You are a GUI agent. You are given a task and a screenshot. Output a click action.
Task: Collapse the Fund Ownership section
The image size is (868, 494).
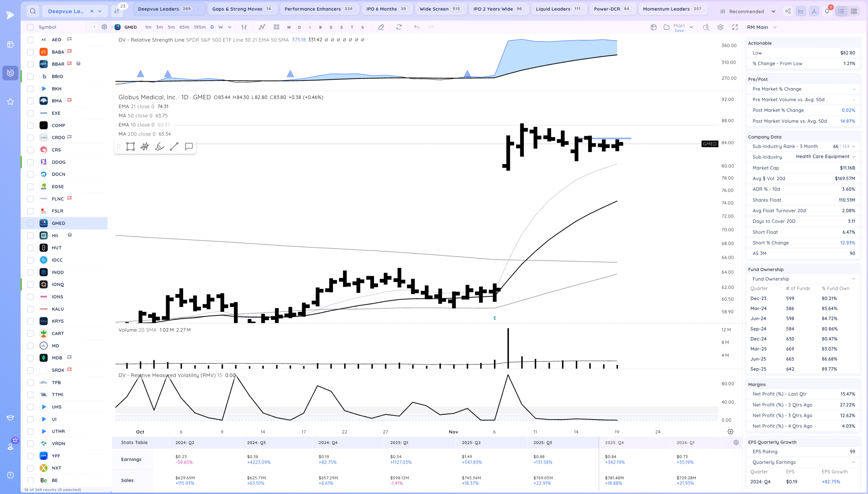point(853,279)
